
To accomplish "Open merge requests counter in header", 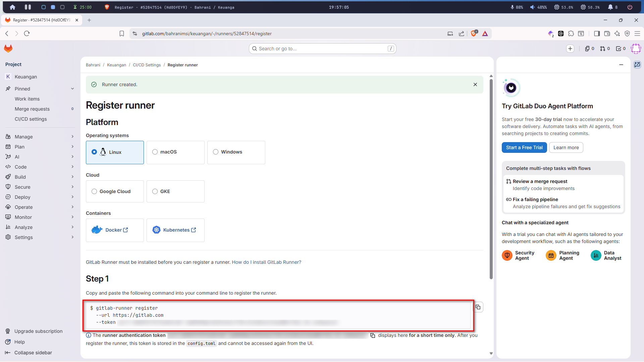I will [605, 49].
